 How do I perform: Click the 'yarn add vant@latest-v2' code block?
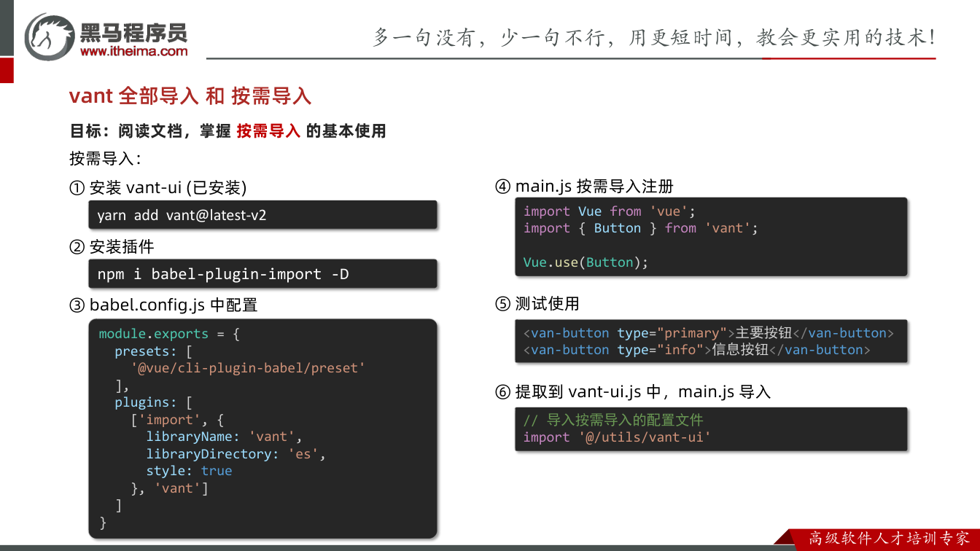click(x=262, y=215)
